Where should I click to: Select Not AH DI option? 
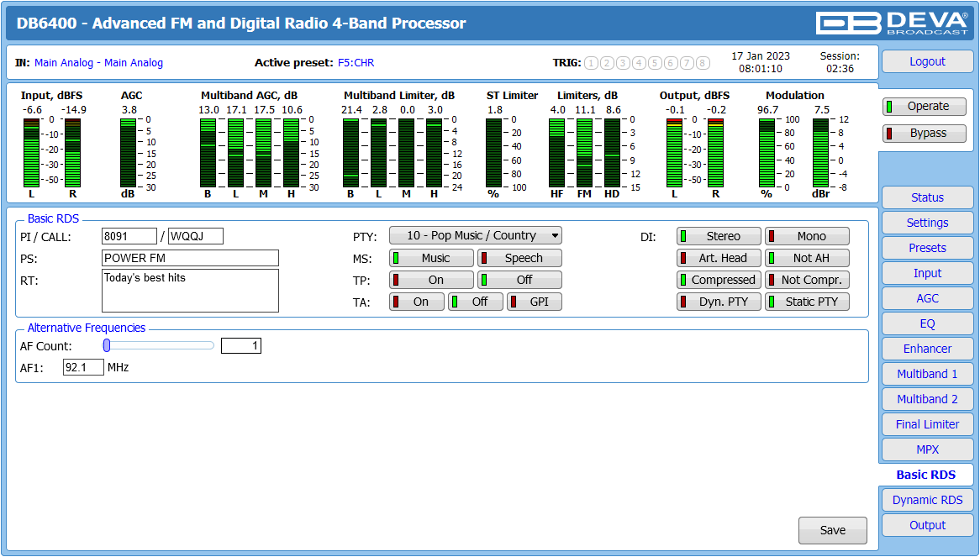(x=807, y=258)
